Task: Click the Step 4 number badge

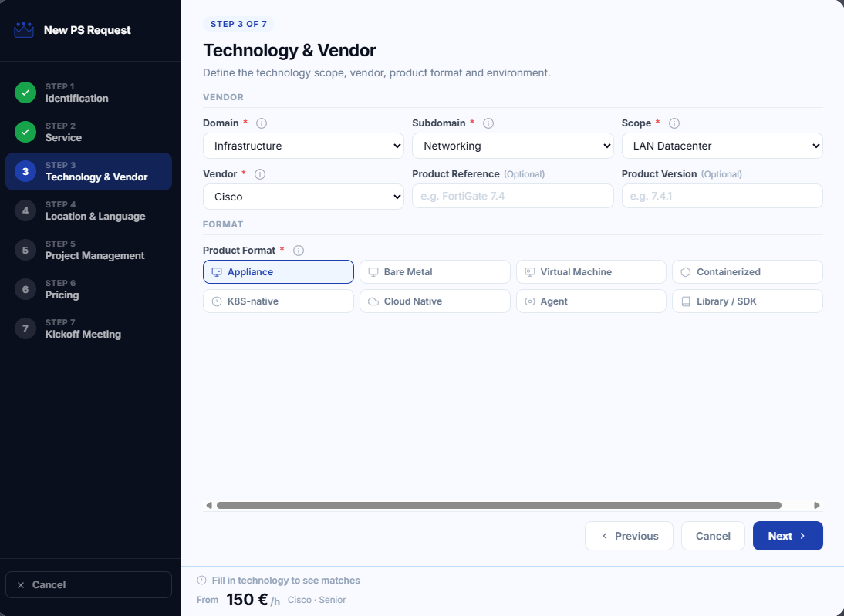Action: (25, 210)
